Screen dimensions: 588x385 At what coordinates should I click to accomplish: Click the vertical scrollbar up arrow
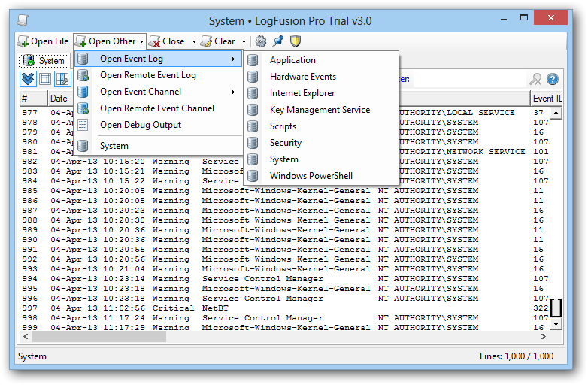tap(556, 113)
